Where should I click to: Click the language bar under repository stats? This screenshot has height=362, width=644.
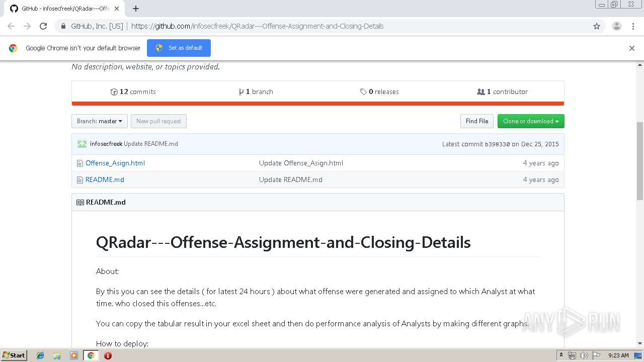[x=318, y=104]
